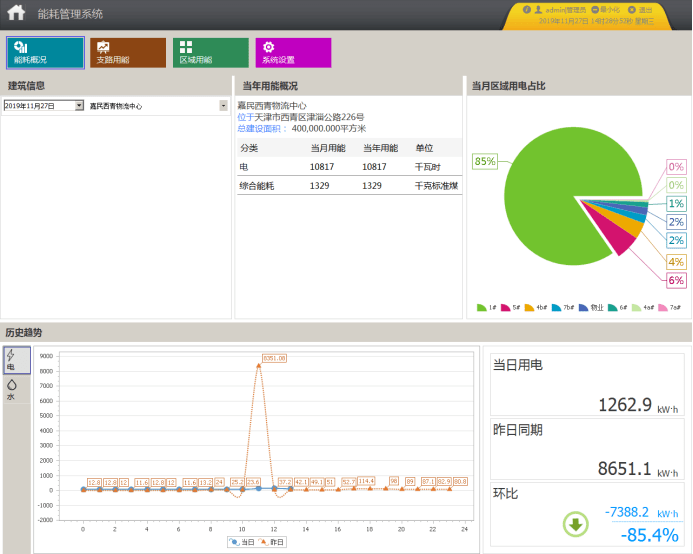Screen dimensions: 693x554
Task: Click the 4% pie chart label
Action: tap(676, 262)
